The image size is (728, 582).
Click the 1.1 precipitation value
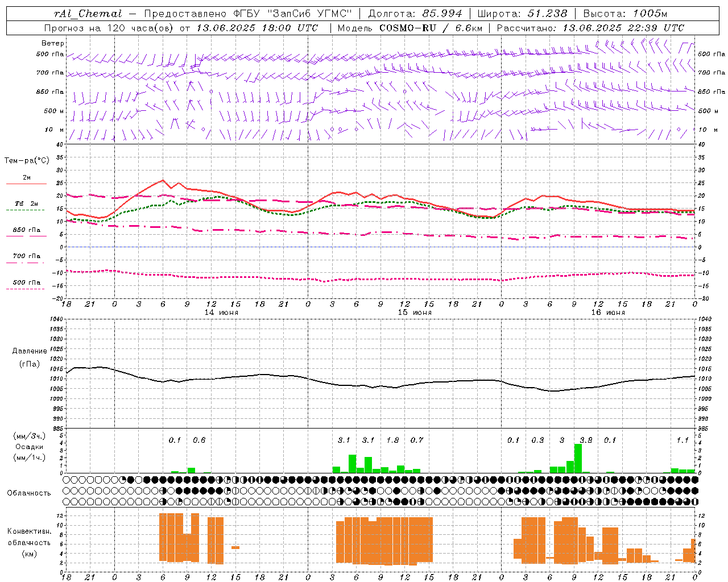[682, 440]
